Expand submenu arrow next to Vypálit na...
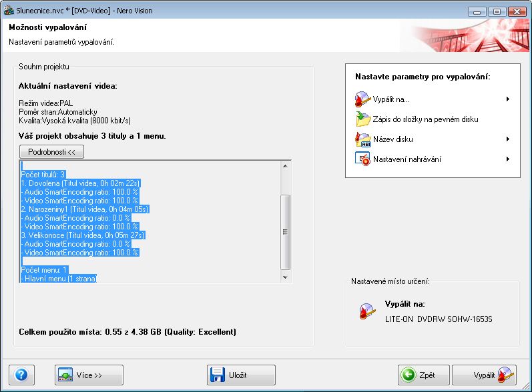This screenshot has width=532, height=392. pos(508,99)
